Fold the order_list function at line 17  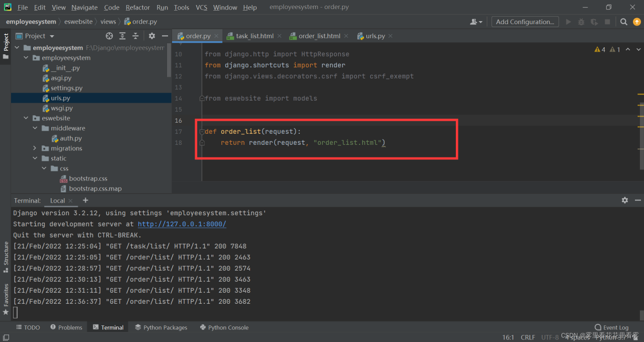coord(202,132)
